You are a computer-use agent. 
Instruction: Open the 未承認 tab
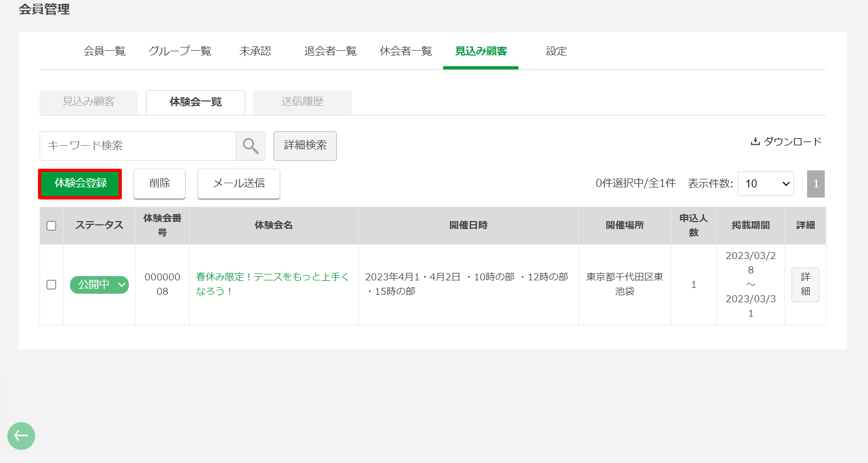pyautogui.click(x=255, y=51)
